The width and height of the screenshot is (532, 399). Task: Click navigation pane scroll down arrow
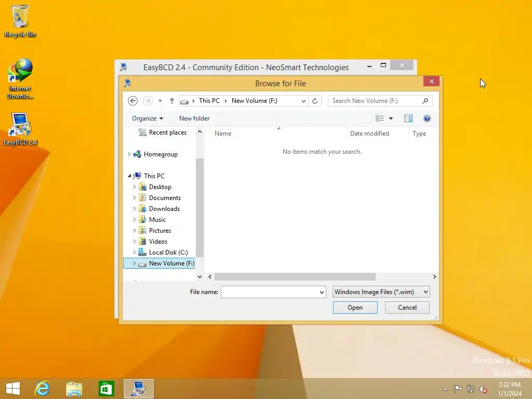200,276
